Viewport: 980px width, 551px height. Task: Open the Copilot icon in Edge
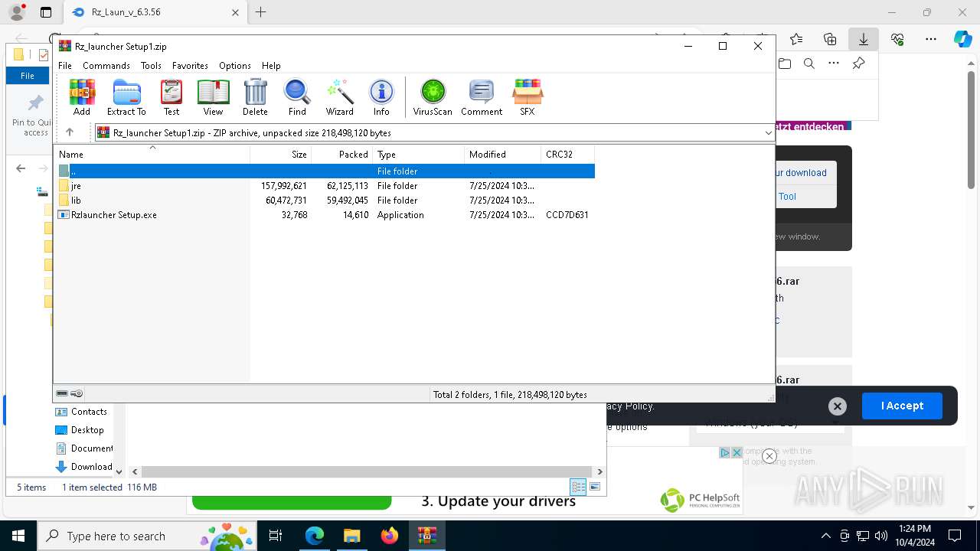[963, 39]
